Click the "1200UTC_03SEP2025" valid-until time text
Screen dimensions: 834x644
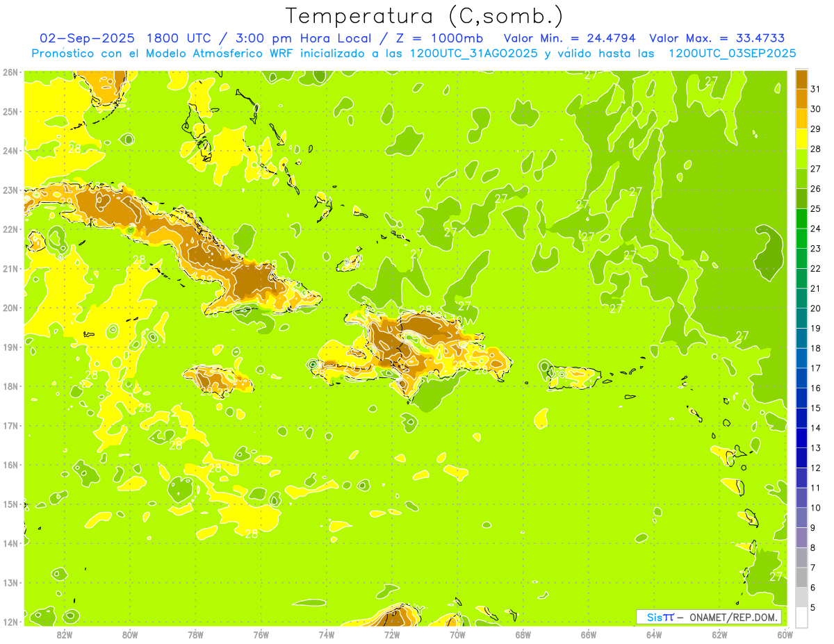coord(732,53)
